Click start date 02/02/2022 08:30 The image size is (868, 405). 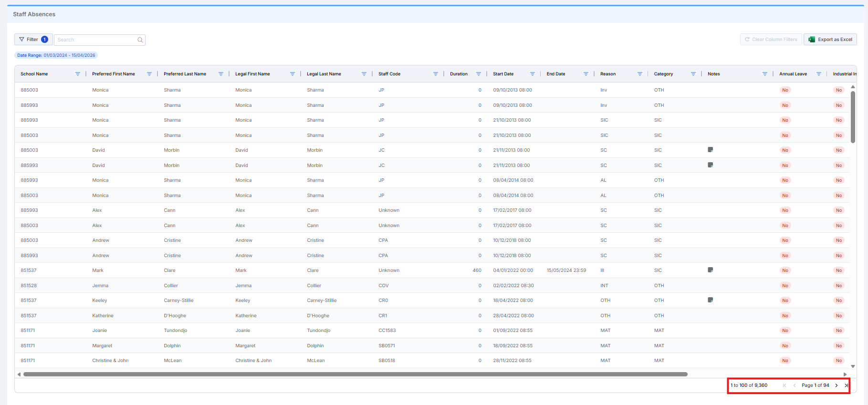coord(513,286)
